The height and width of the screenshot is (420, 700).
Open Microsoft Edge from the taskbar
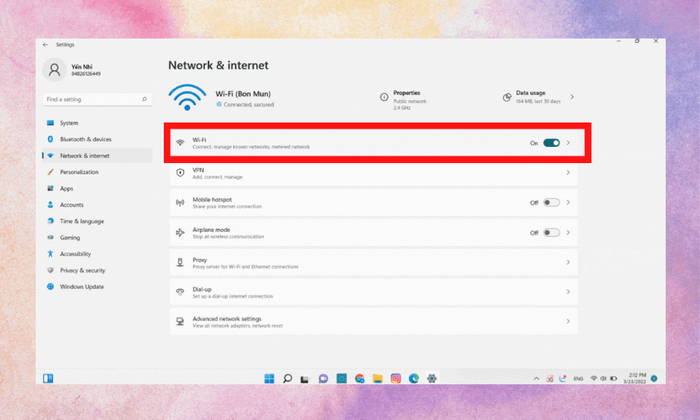(414, 378)
